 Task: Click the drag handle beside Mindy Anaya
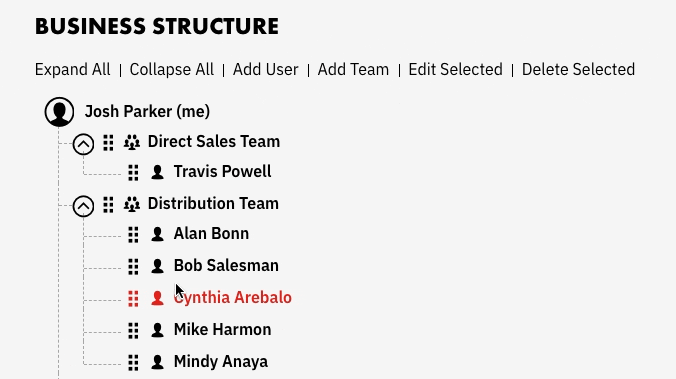(x=133, y=363)
